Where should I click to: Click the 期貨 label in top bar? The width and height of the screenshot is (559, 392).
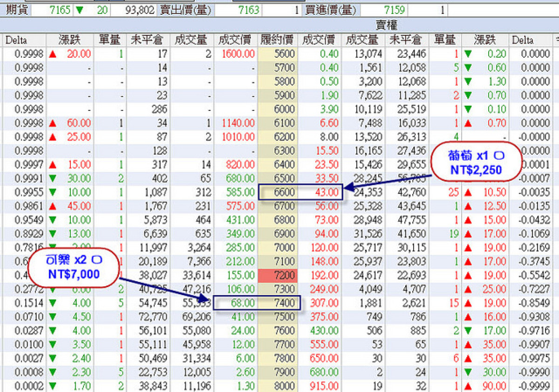pyautogui.click(x=17, y=10)
